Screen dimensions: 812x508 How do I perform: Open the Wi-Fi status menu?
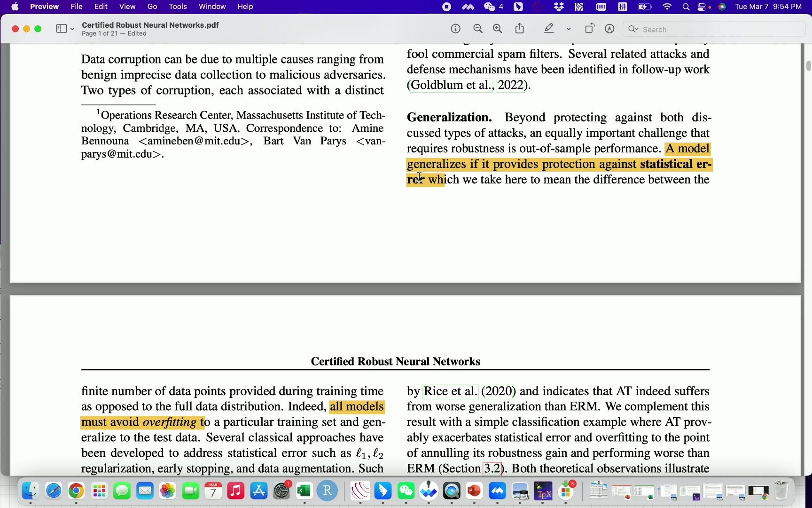click(667, 7)
